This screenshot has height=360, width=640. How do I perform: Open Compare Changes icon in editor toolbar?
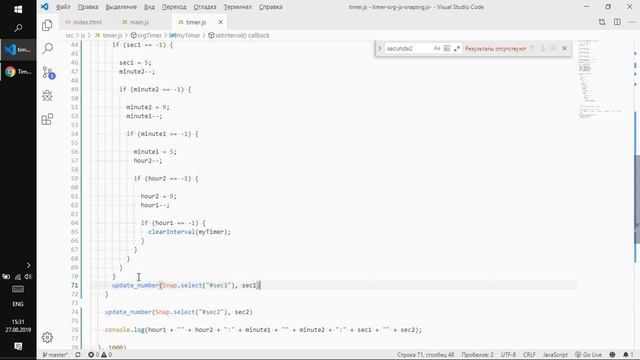click(602, 22)
